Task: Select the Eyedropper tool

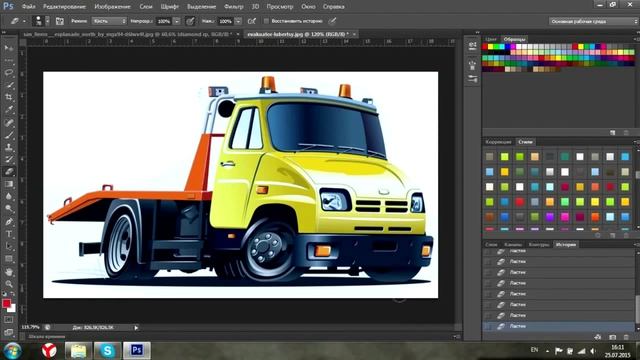Action: click(x=9, y=109)
